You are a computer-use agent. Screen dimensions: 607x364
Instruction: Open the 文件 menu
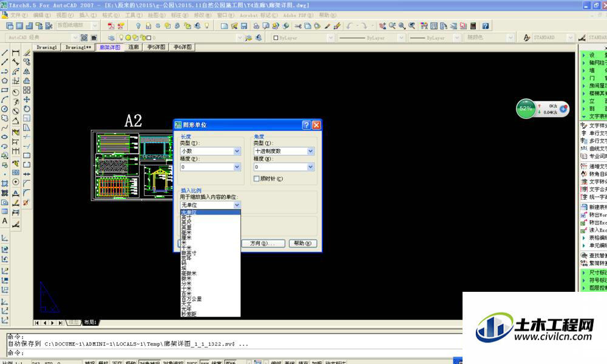(19, 15)
